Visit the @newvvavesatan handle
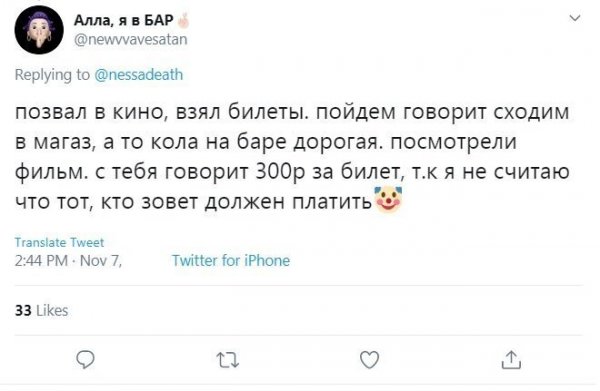 pyautogui.click(x=130, y=39)
